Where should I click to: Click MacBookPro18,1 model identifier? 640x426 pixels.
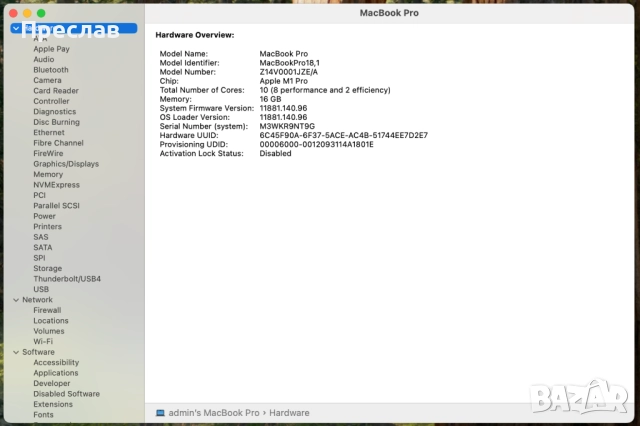tap(290, 63)
